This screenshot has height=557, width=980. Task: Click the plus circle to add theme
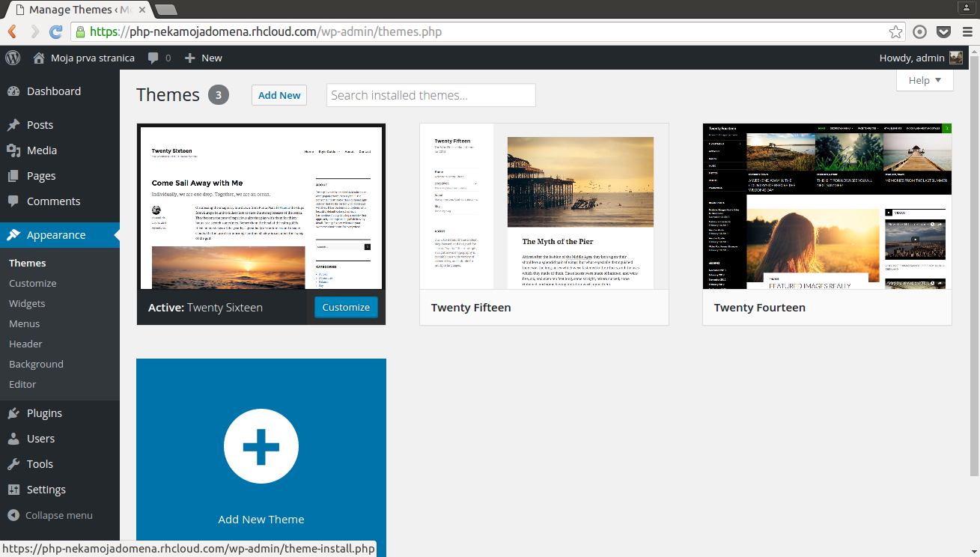261,446
